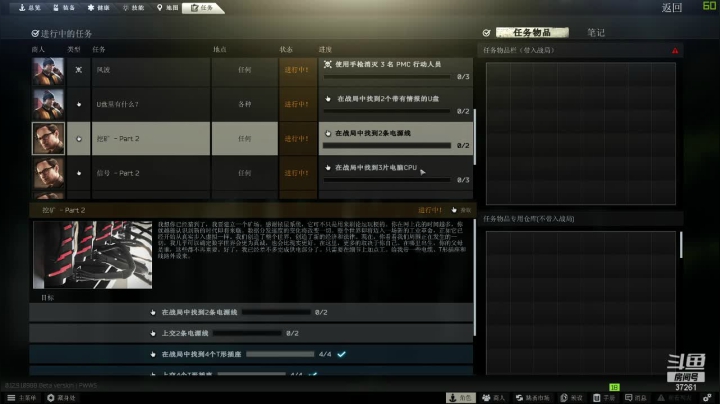Click the type icon in 信号 Part 2 row
Screen dimensions: 720x404
[79, 173]
